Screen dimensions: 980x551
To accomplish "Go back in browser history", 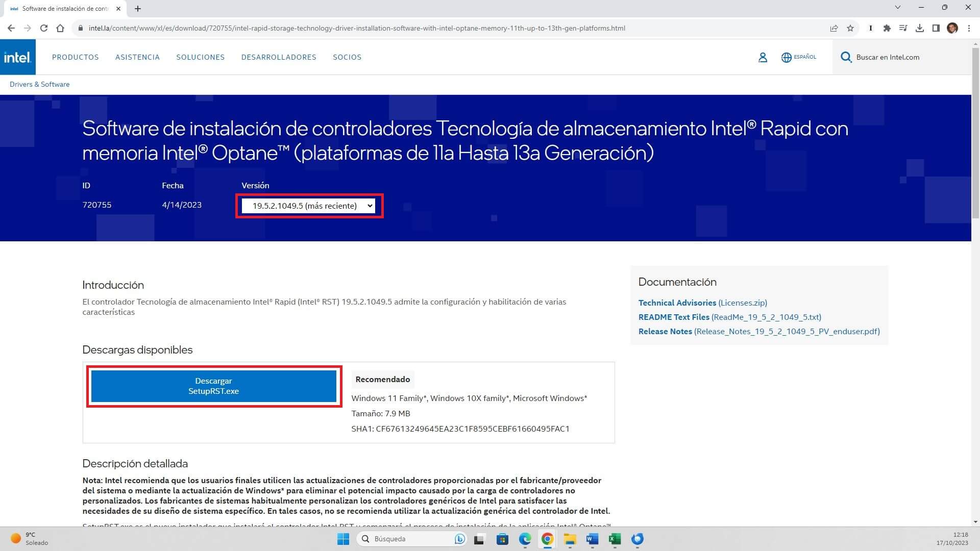I will click(11, 29).
